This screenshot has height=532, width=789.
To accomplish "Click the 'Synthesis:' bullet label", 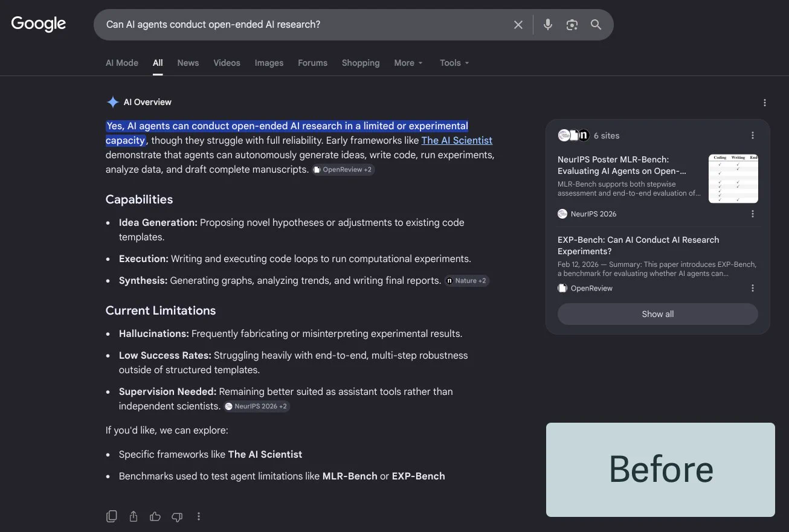I will [143, 280].
